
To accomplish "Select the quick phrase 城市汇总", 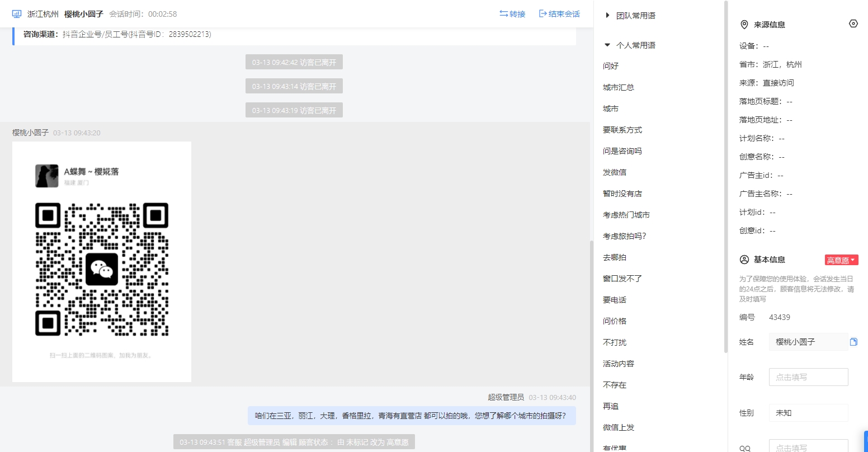I will [x=619, y=87].
